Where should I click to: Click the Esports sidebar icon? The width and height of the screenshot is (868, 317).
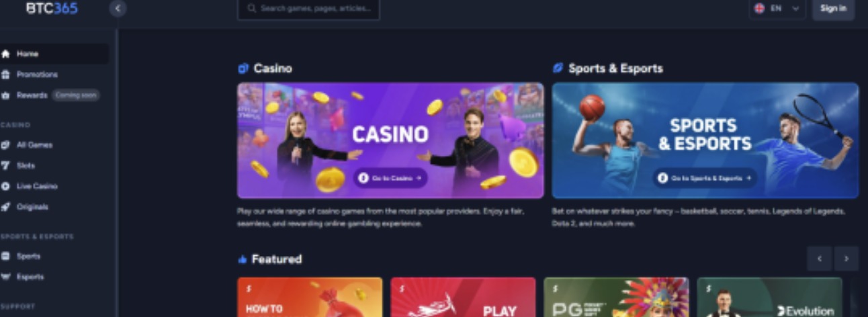pos(6,277)
